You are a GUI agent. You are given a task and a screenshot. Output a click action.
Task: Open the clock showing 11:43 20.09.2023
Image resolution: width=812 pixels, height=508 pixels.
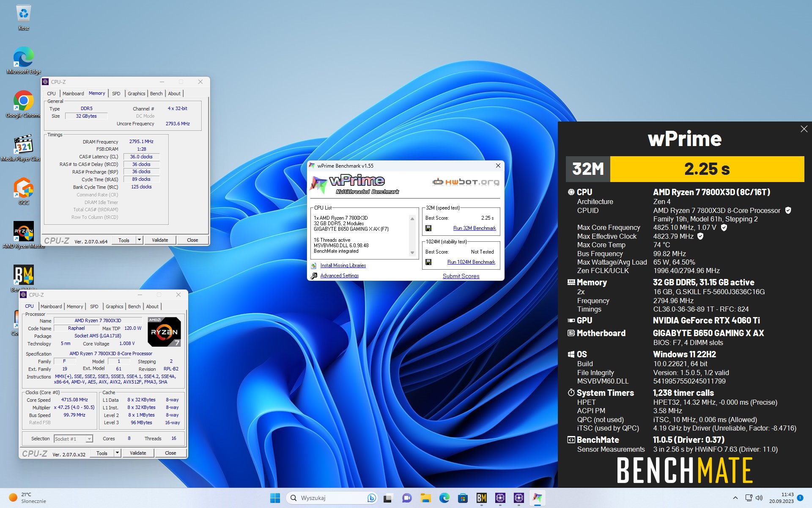click(x=781, y=498)
